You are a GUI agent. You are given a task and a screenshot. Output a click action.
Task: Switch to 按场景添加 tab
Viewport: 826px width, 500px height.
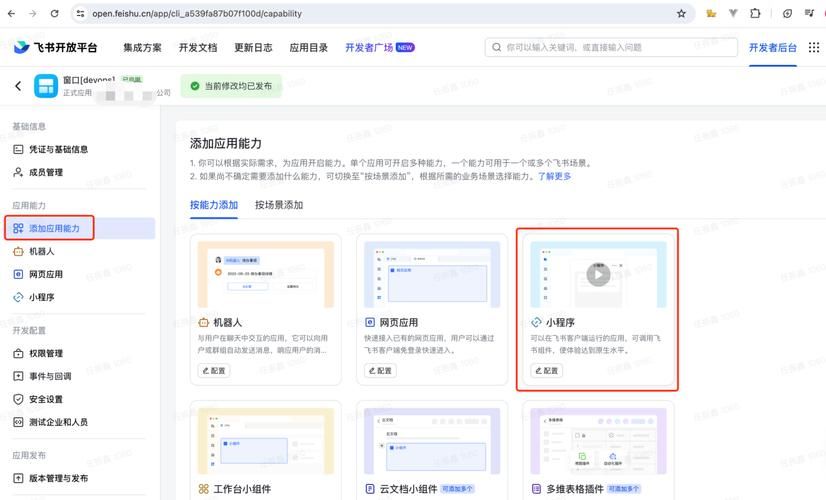(x=279, y=205)
